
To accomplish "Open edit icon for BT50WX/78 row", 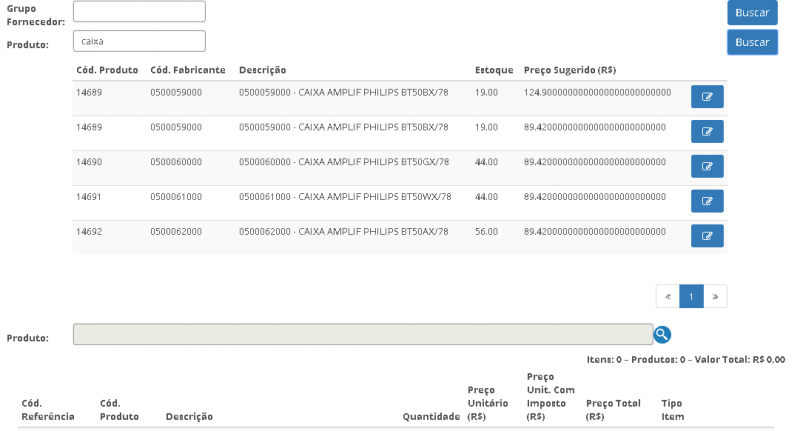I will (707, 201).
